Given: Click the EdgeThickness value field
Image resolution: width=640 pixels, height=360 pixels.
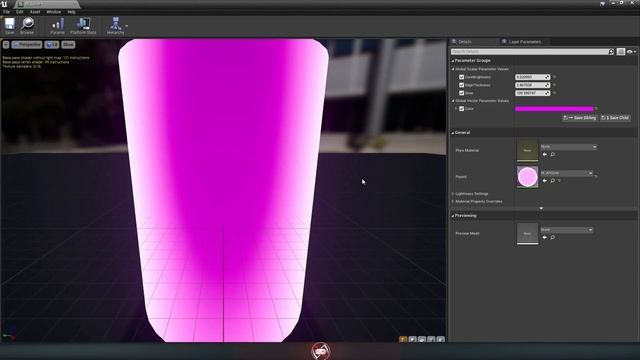Looking at the screenshot, I should [x=532, y=85].
